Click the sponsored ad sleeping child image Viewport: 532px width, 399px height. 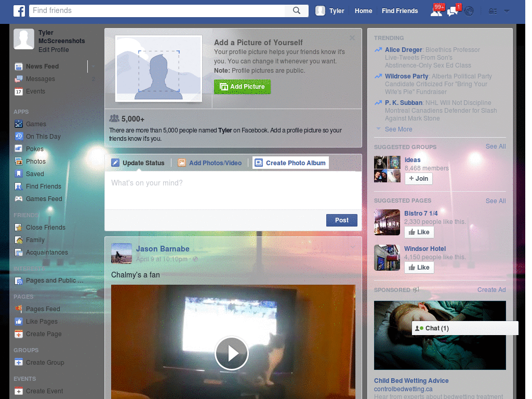click(x=440, y=335)
